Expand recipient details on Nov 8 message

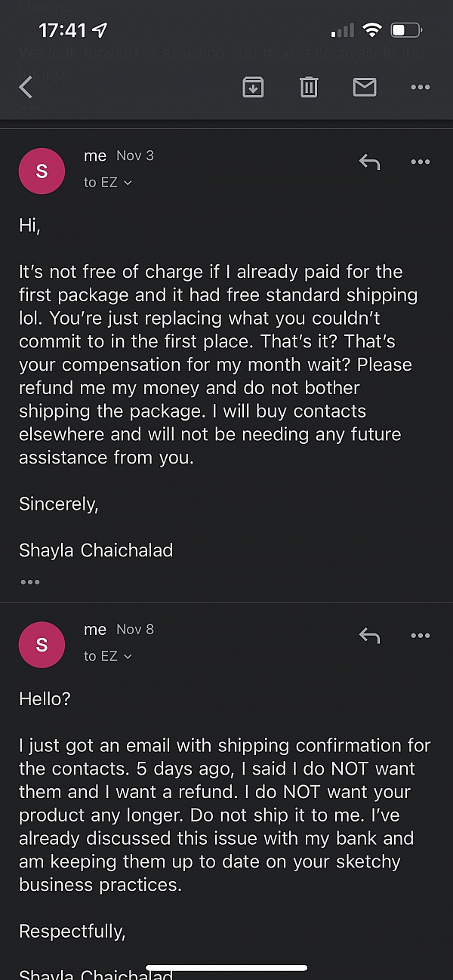pyautogui.click(x=108, y=656)
